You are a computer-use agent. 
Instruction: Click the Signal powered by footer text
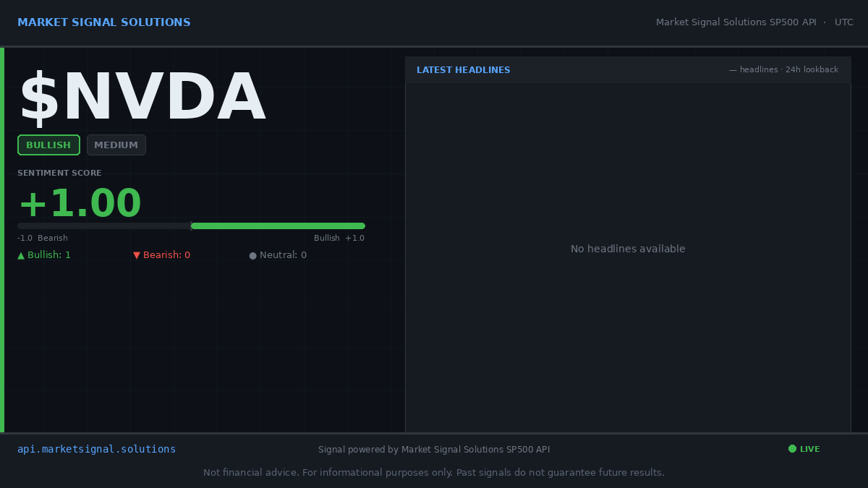(x=434, y=450)
